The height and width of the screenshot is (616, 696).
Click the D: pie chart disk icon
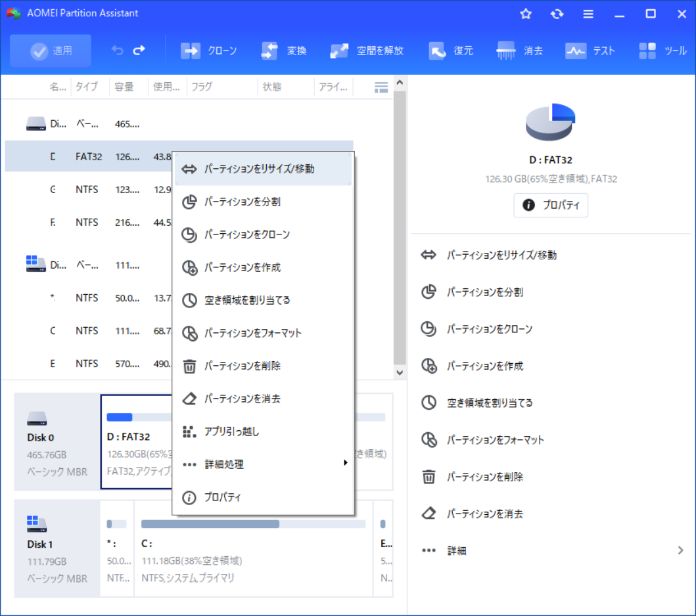(x=550, y=121)
